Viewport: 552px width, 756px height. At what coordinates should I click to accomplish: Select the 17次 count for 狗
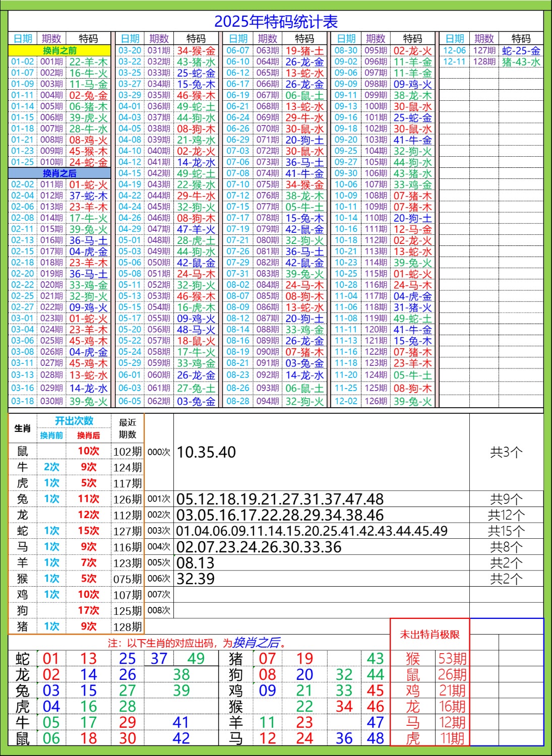(x=88, y=610)
